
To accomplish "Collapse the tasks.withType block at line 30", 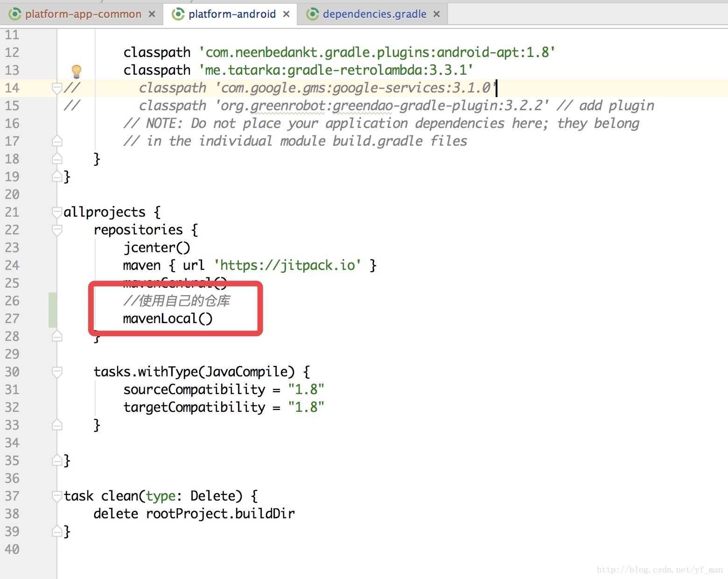I will tap(57, 372).
